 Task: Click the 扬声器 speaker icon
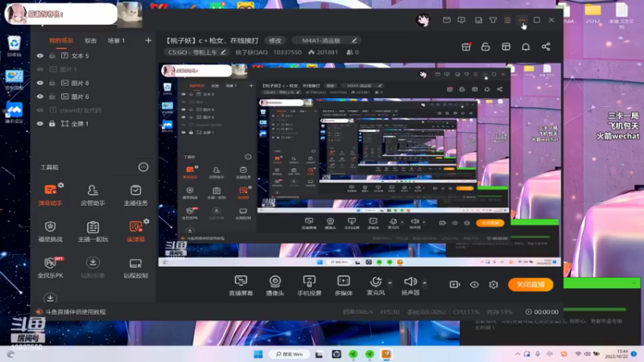[410, 282]
